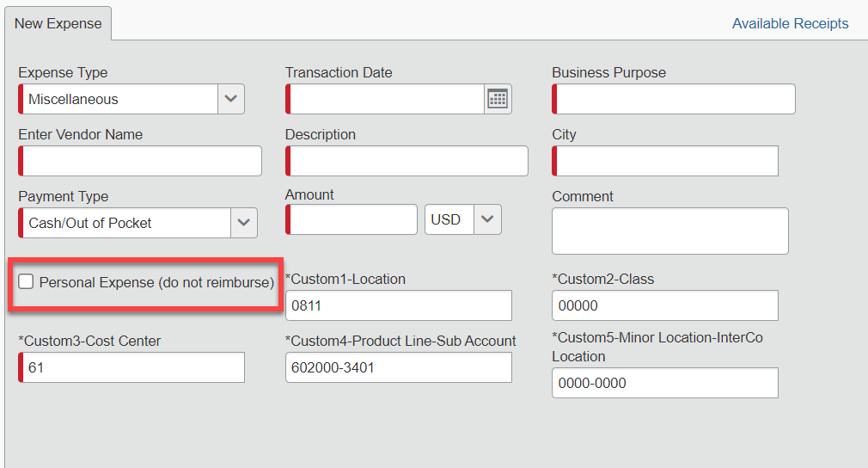Open the Available Receipts link
This screenshot has height=468, width=868.
pyautogui.click(x=790, y=23)
